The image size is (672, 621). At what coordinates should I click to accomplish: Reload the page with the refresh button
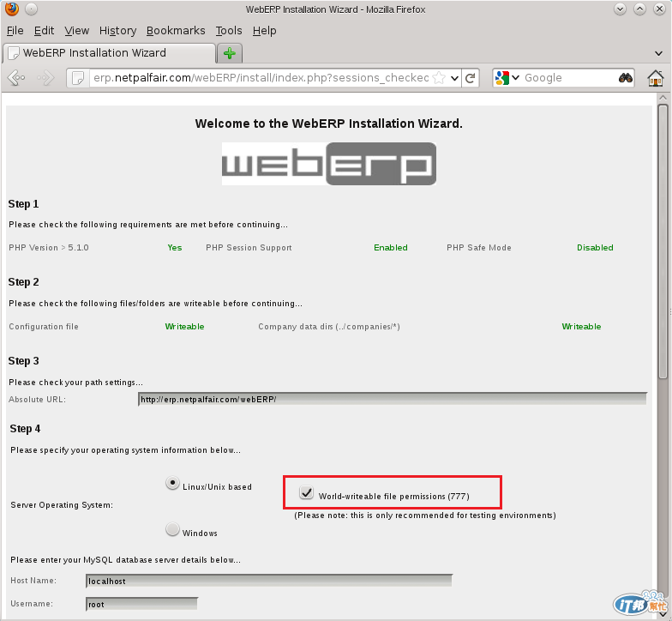pos(471,78)
